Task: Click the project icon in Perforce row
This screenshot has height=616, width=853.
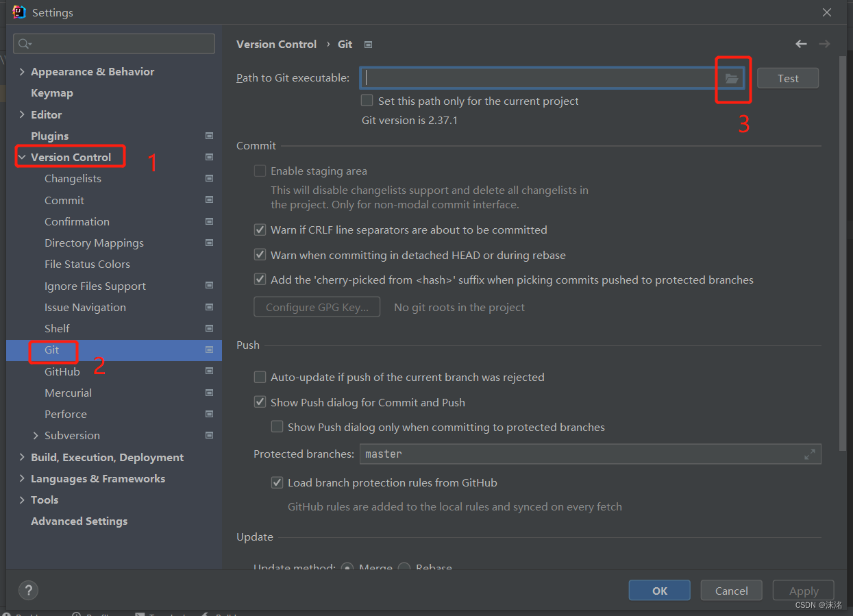Action: 209,414
